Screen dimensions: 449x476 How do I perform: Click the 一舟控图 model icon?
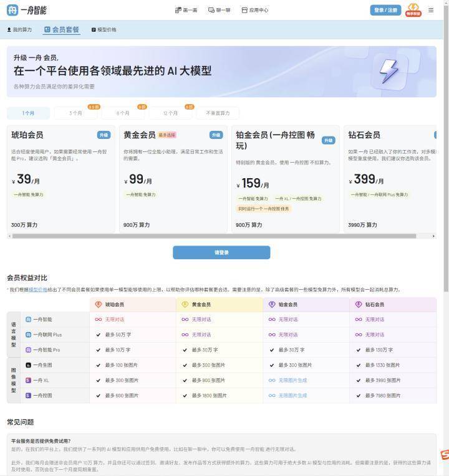pyautogui.click(x=28, y=395)
